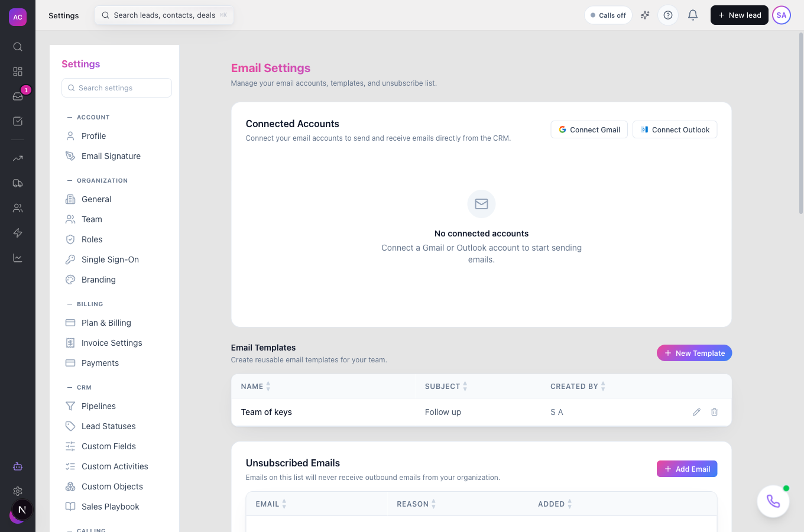Click the AI sparkles icon in top bar
804x532 pixels.
click(645, 15)
